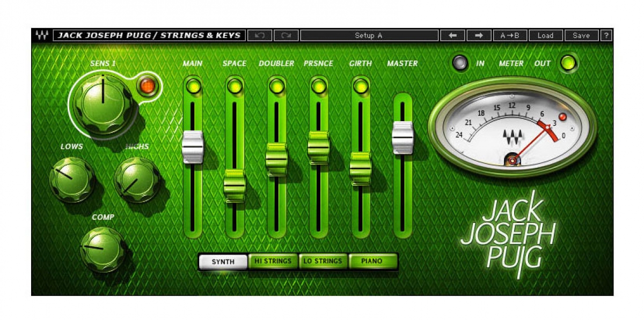Redo the change with the redo arrow

click(286, 36)
